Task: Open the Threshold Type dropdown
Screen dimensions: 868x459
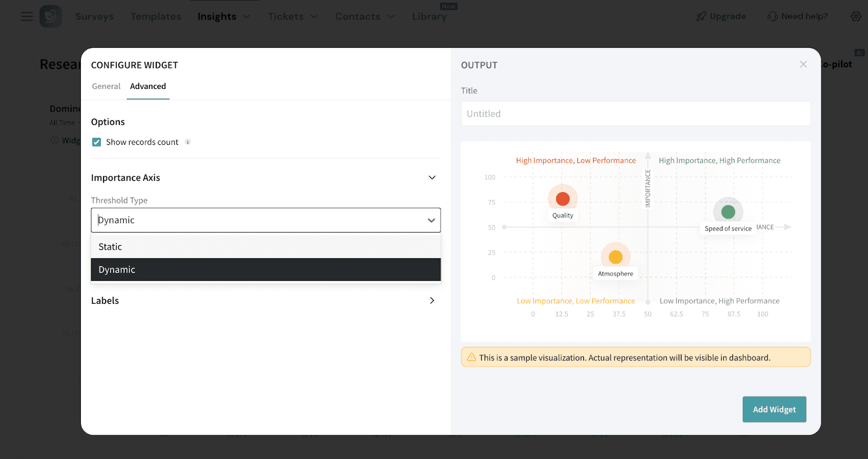Action: pos(266,220)
